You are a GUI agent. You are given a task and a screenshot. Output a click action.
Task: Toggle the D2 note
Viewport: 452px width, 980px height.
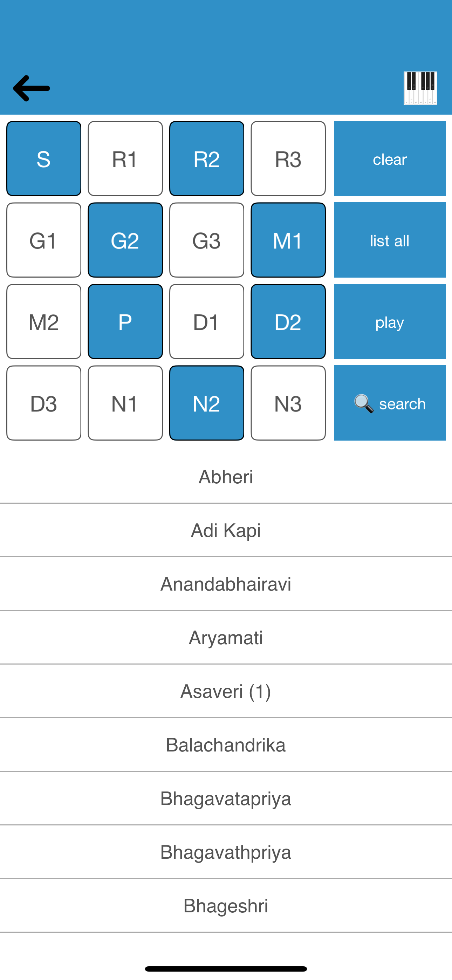pyautogui.click(x=288, y=321)
